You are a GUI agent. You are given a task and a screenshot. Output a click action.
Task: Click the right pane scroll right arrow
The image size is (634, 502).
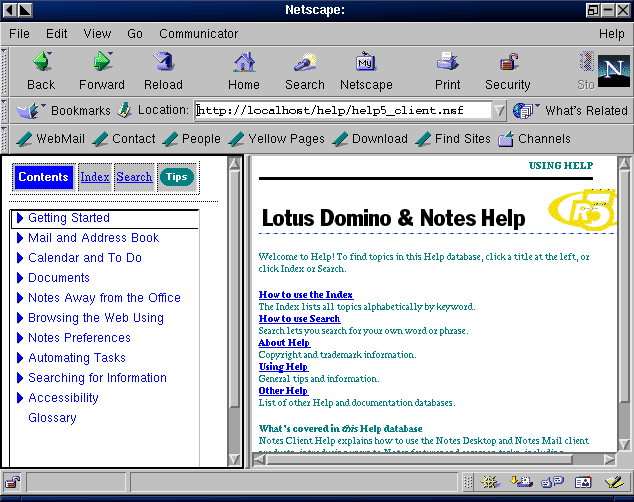(609, 459)
